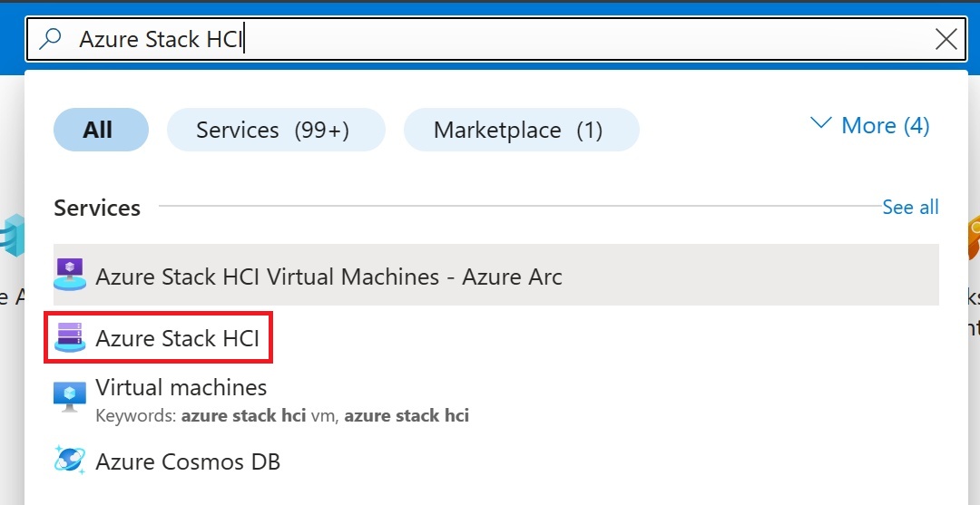Image resolution: width=980 pixels, height=505 pixels.
Task: Click the search magnifier icon
Action: [50, 39]
